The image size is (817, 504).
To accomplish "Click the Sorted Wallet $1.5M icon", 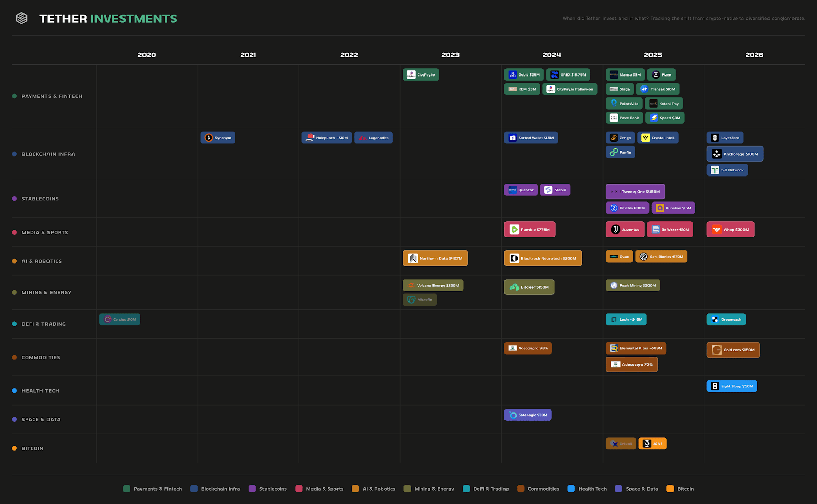I will tap(512, 138).
